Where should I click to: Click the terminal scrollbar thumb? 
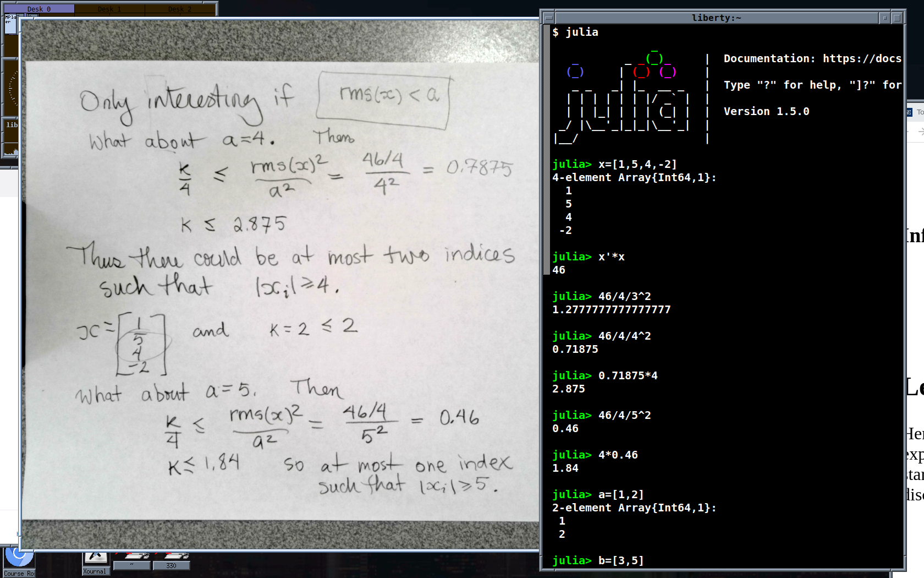(547, 149)
